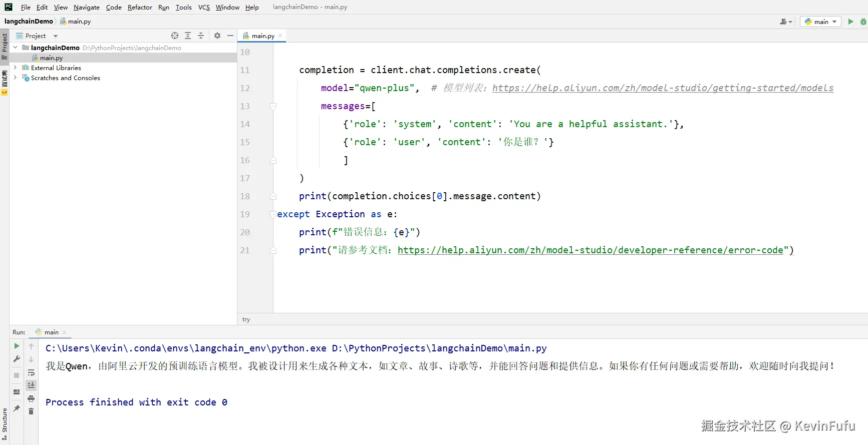
Task: Open the Help menu
Action: [x=252, y=7]
